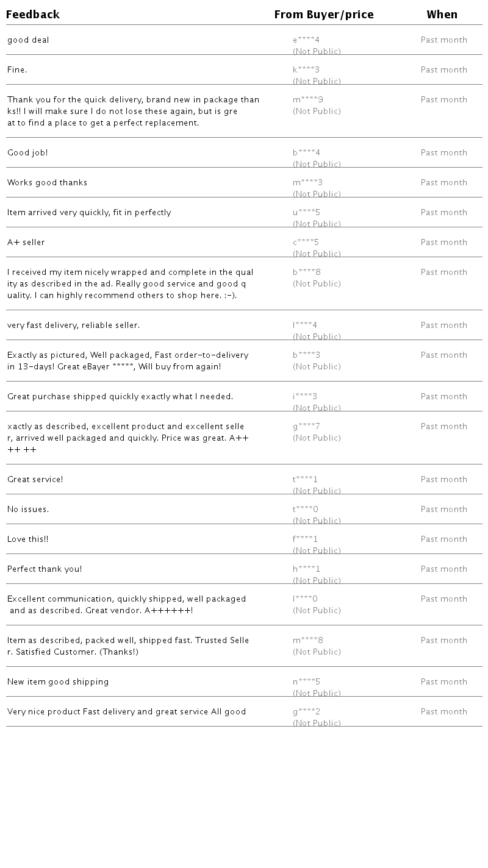Select the 'No issues.' feedback comment
The width and height of the screenshot is (488, 868).
(28, 510)
